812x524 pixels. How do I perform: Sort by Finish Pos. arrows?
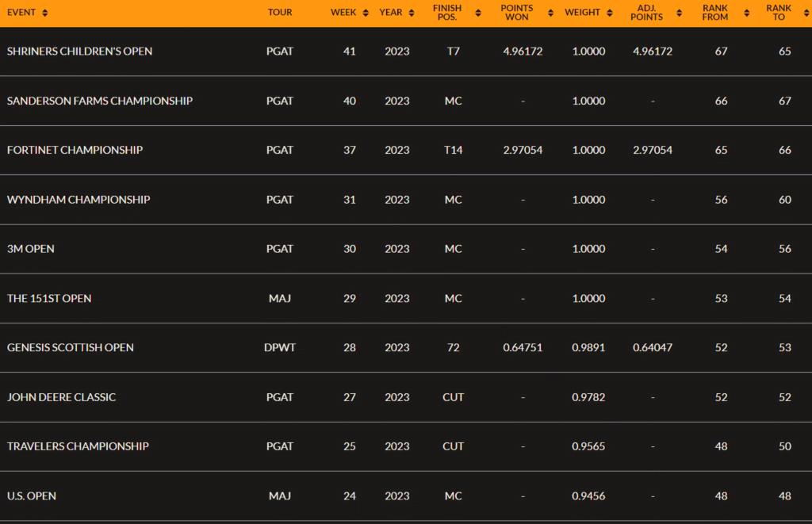click(x=478, y=13)
